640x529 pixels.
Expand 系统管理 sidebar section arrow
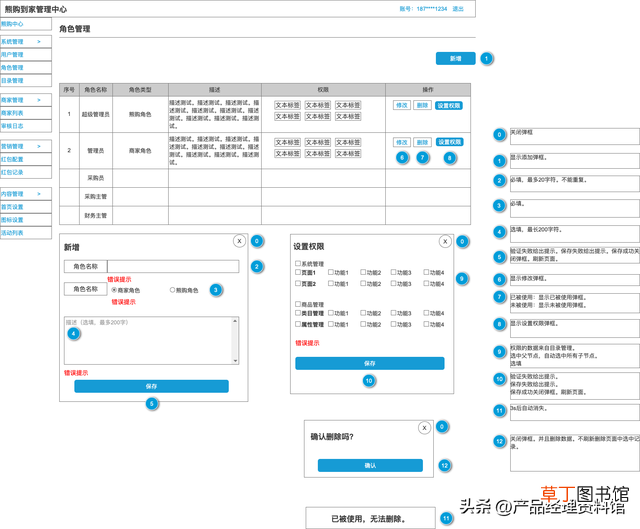[x=39, y=42]
